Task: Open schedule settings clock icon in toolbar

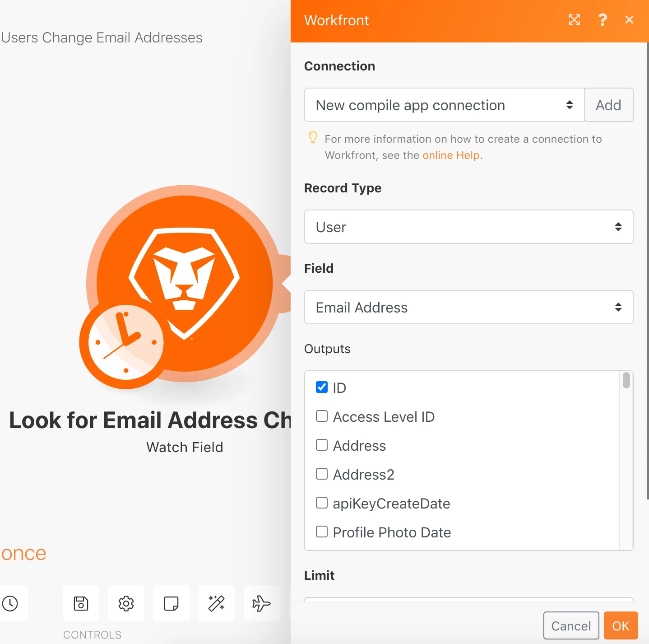Action: pos(10,603)
